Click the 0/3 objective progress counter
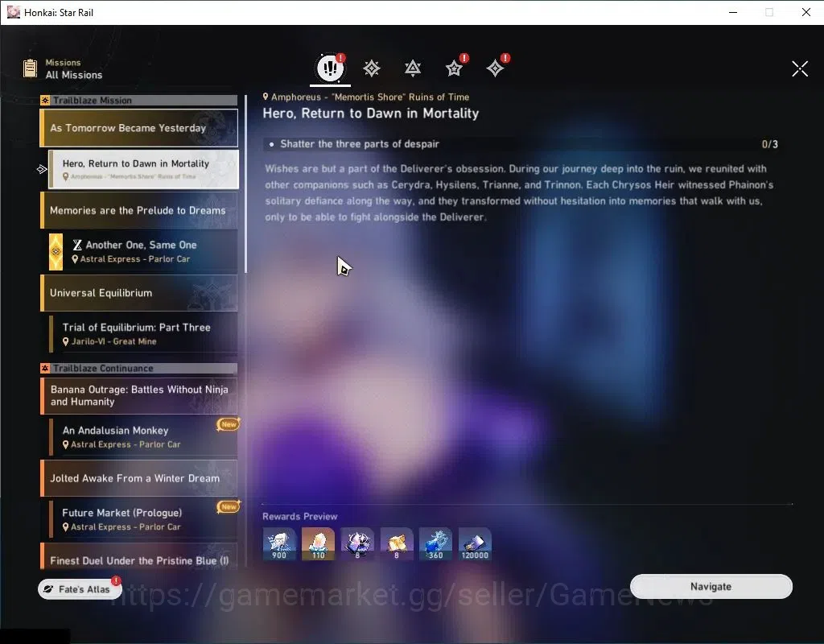The width and height of the screenshot is (824, 644). tap(770, 144)
